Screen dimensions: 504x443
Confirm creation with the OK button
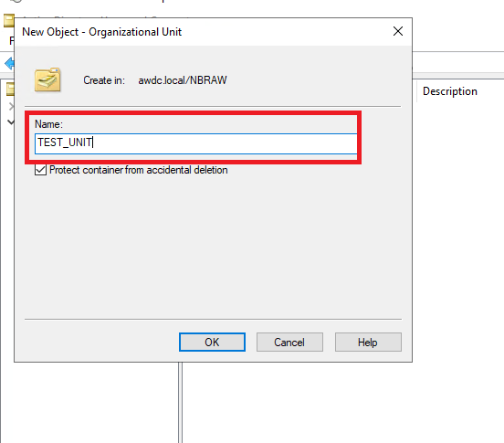(x=212, y=342)
